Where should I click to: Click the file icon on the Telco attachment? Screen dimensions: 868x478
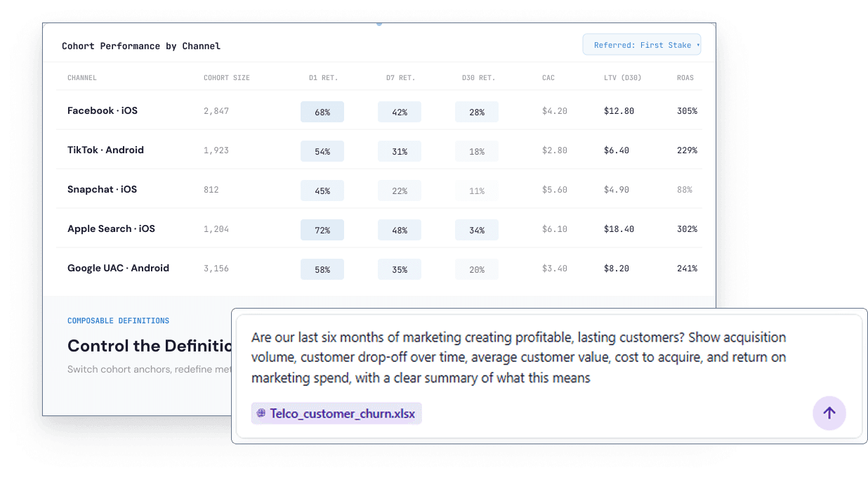[261, 413]
